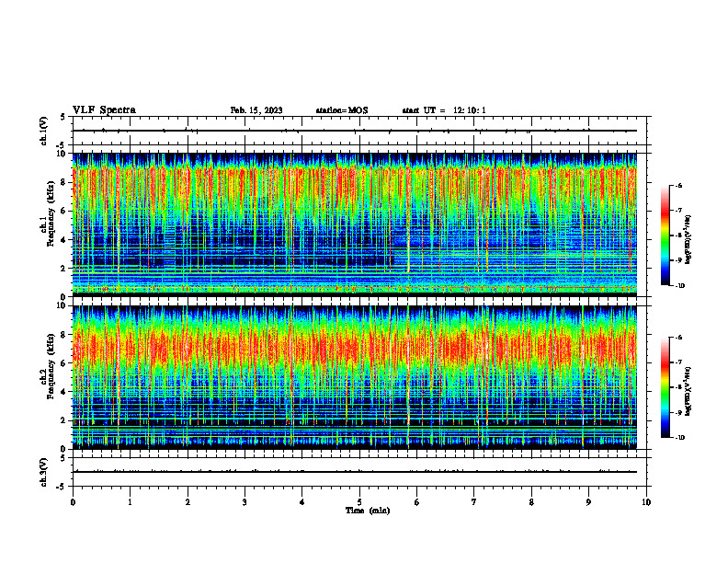Click time axis tick label "9"
Image resolution: width=728 pixels, height=563 pixels.
588,502
